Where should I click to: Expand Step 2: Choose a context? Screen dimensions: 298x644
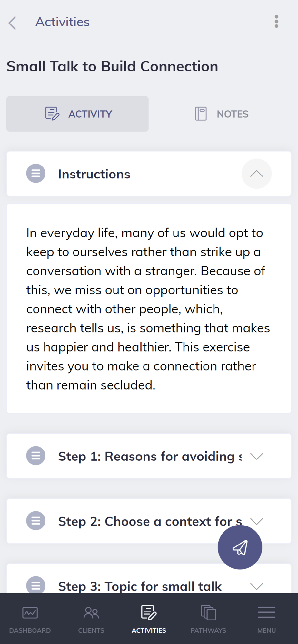coord(256,521)
